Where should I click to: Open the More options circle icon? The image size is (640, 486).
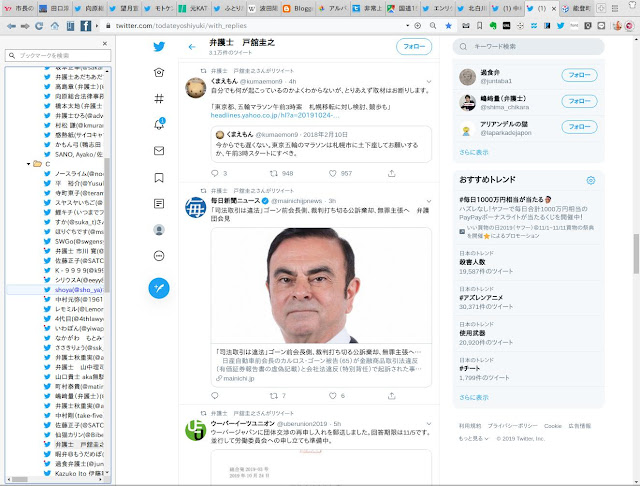(159, 256)
